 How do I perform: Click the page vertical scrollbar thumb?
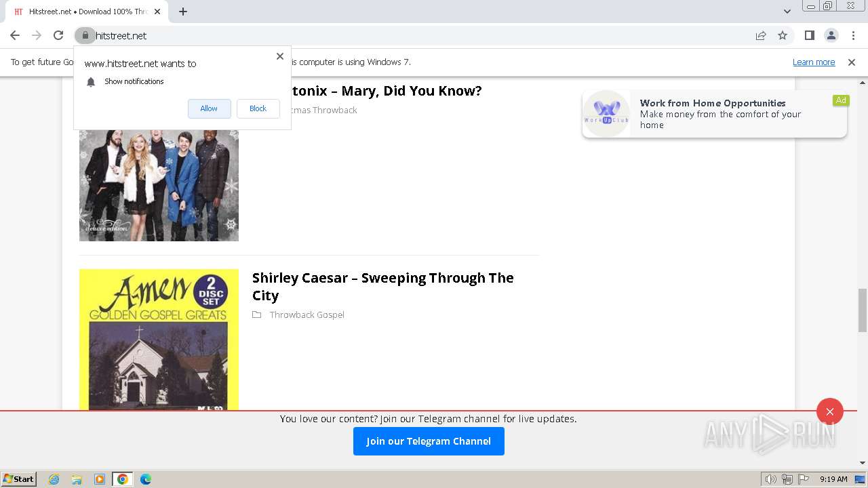point(863,310)
